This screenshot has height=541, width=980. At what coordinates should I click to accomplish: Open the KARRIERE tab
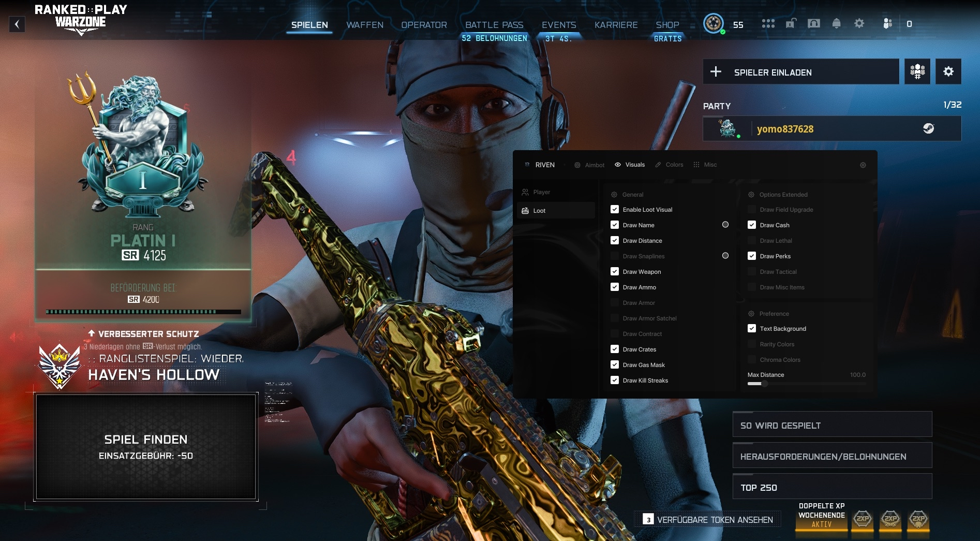(616, 25)
